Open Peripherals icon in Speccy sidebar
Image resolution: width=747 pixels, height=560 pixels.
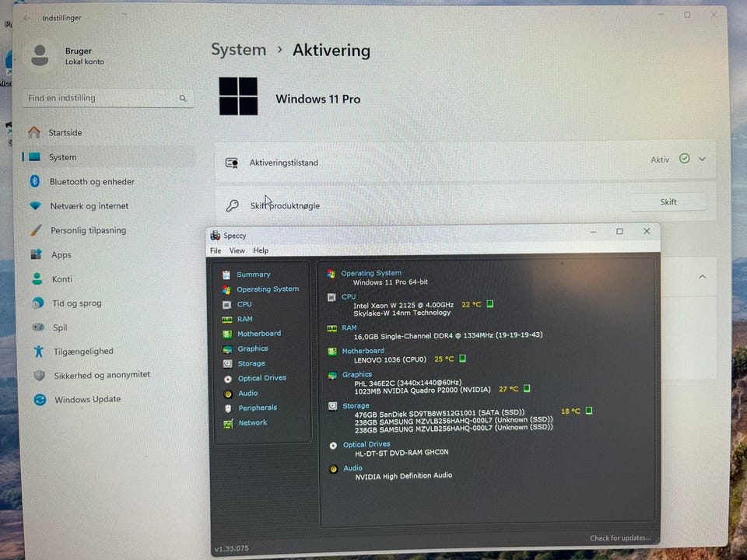point(228,408)
